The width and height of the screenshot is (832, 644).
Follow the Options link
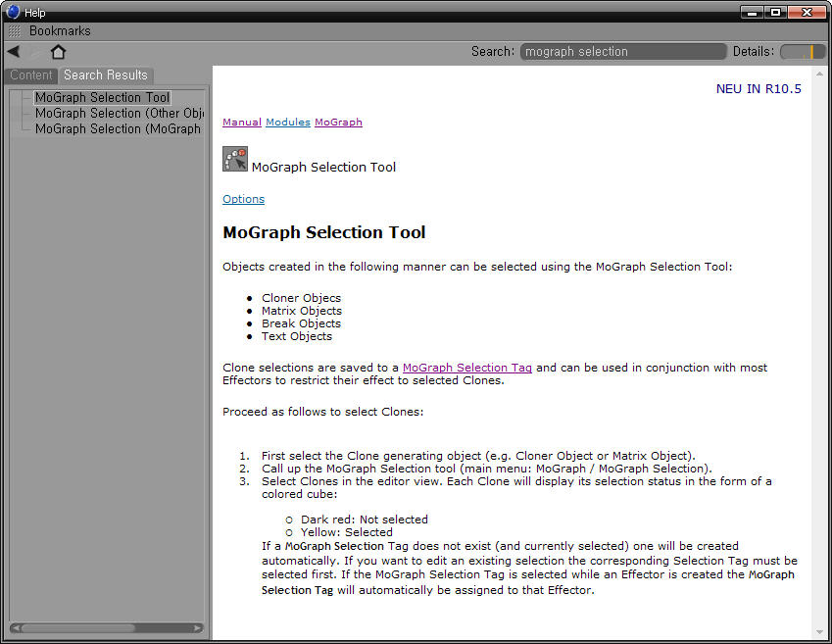pos(244,199)
